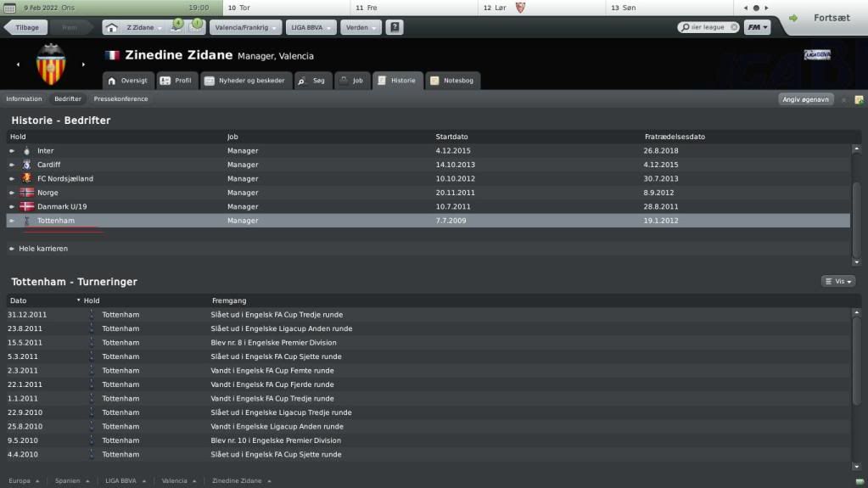Click the Inter club badge

[26, 151]
